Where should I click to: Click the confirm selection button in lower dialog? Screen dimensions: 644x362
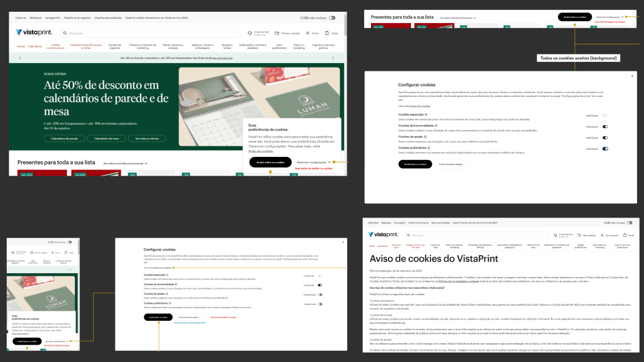coord(189,317)
